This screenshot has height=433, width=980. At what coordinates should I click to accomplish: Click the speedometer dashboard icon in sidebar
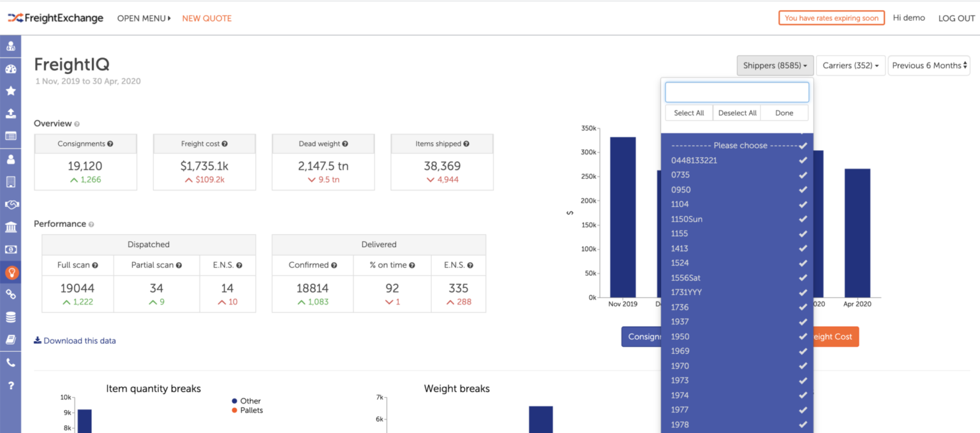coord(11,68)
